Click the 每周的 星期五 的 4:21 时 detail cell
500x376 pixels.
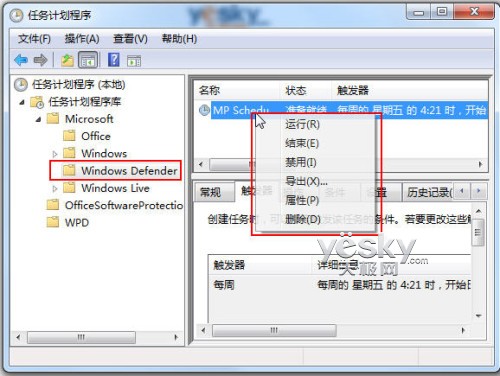393,285
